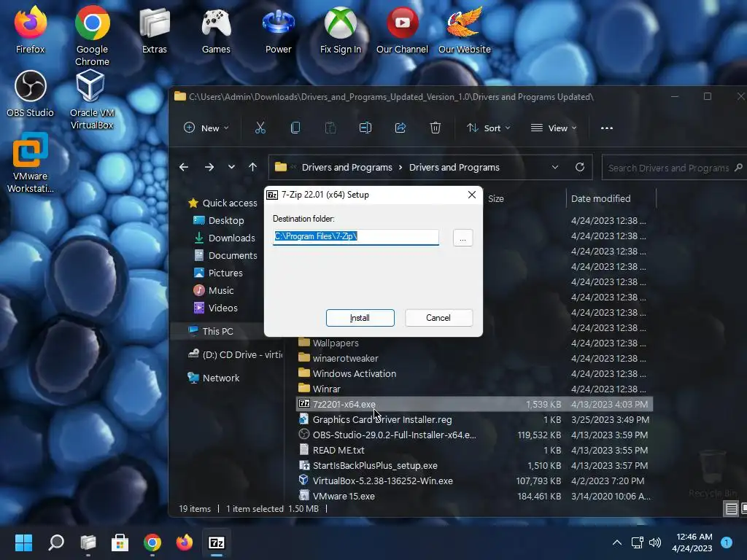
Task: Open Windows Start menu
Action: pos(23,542)
